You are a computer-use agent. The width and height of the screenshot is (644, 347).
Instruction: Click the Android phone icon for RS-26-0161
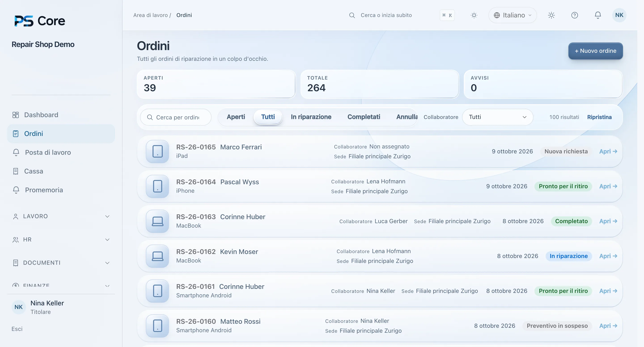[157, 291]
